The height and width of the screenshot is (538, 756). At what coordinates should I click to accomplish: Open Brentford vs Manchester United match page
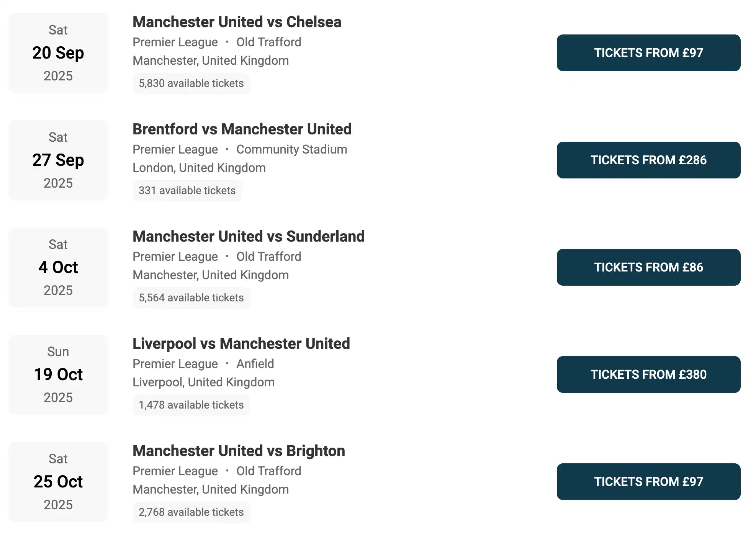click(242, 129)
